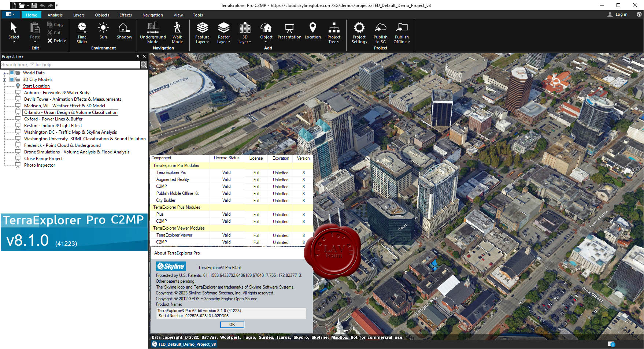Image resolution: width=644 pixels, height=349 pixels.
Task: Switch to the Effects tab
Action: click(125, 15)
